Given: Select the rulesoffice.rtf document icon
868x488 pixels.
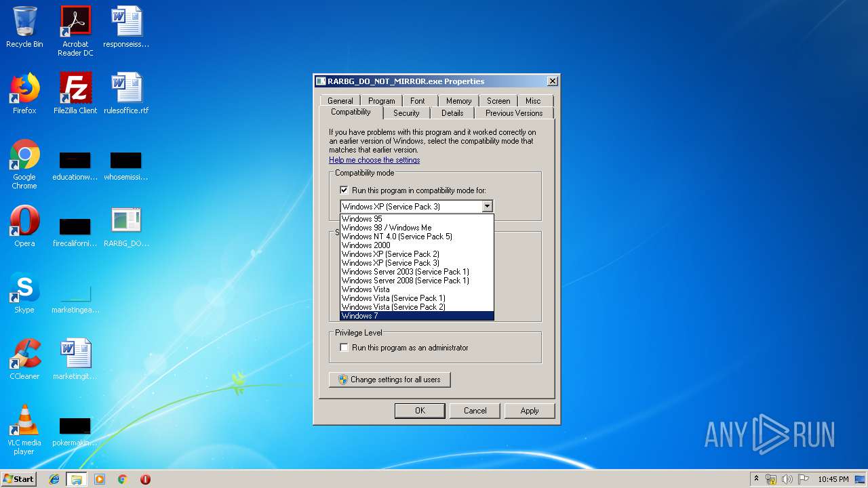Looking at the screenshot, I should pyautogui.click(x=126, y=94).
